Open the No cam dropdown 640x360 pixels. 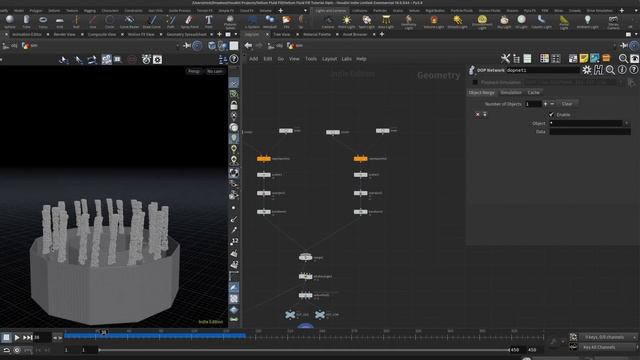pos(215,71)
